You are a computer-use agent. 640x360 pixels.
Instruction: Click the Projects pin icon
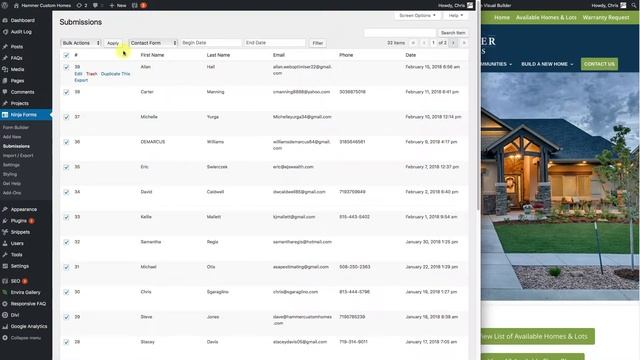coord(5,103)
